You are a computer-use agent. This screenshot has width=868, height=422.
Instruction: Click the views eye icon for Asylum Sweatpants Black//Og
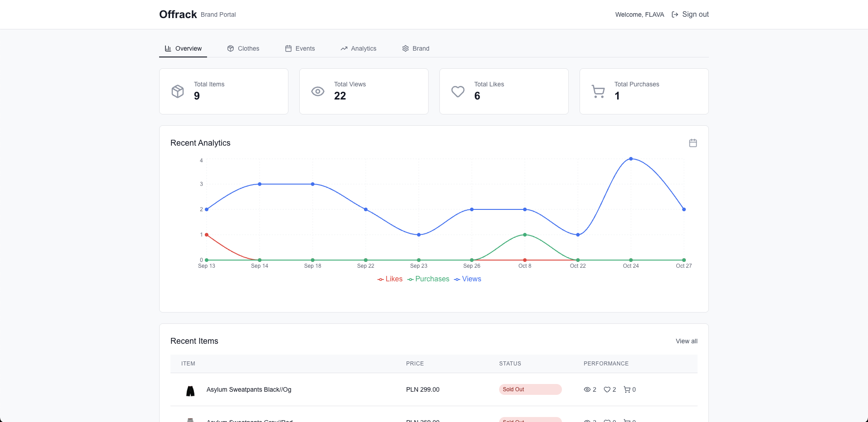[587, 389]
